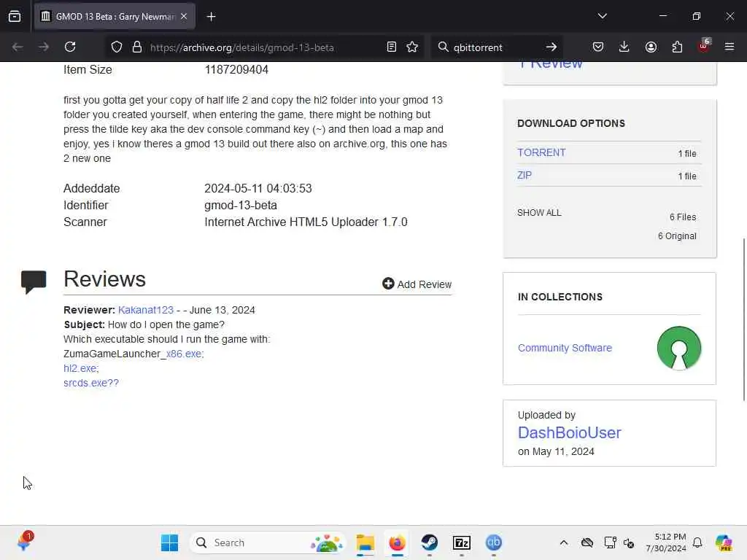The width and height of the screenshot is (747, 560).
Task: Select the identifier value gmod-13-beta
Action: click(241, 205)
